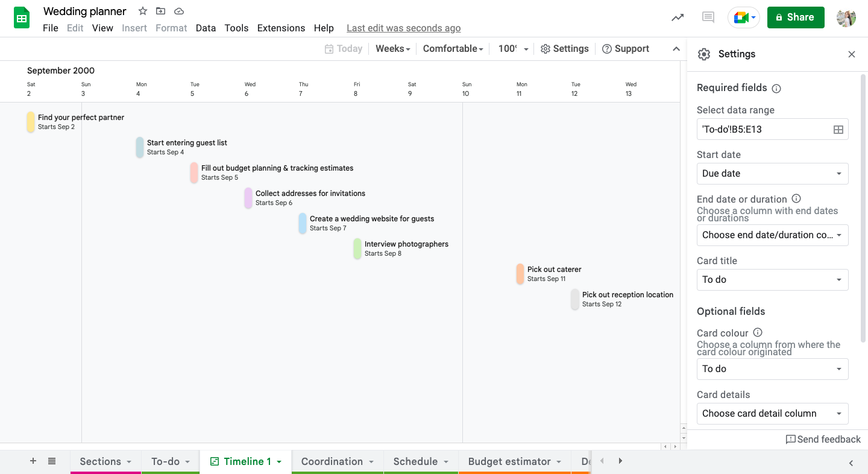Screen dimensions: 868x474
Task: Select the data range grid icon
Action: [838, 129]
